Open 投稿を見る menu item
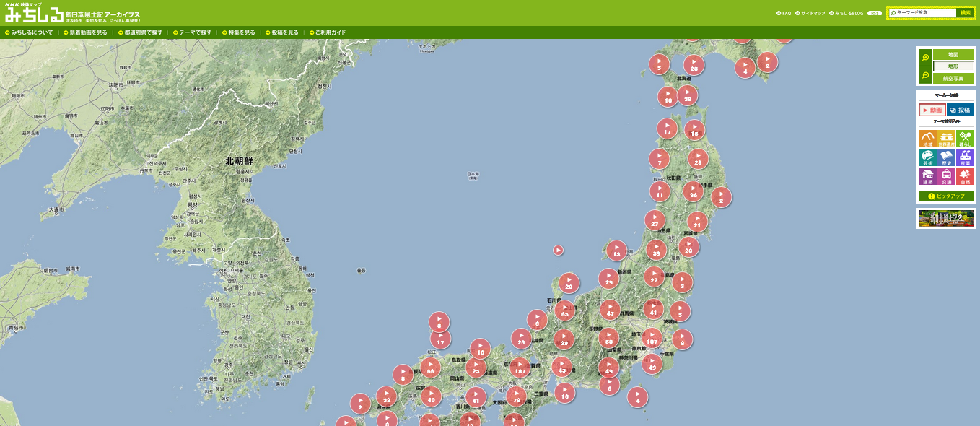Screen dimensions: 980x426 pos(281,32)
